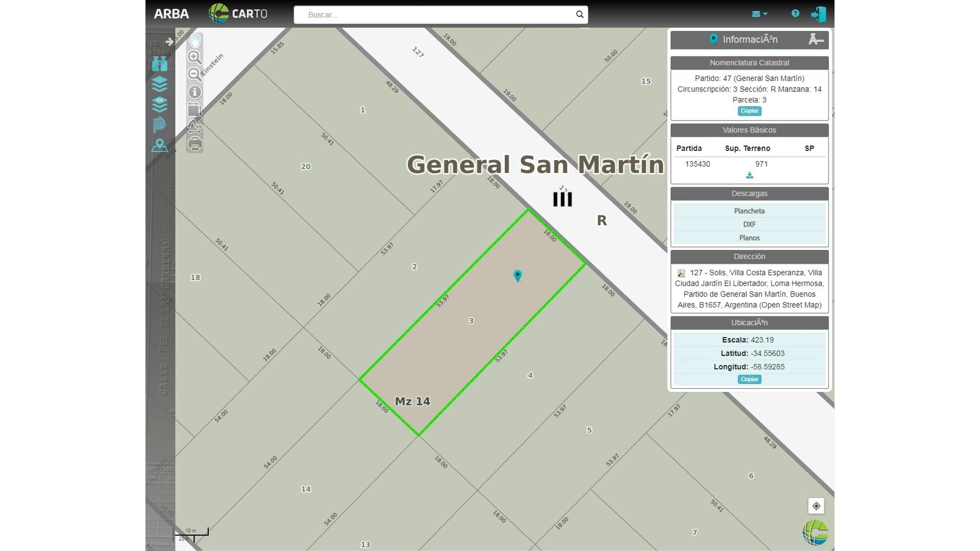This screenshot has width=980, height=551.
Task: Click the Mz 14 map label
Action: click(x=412, y=402)
